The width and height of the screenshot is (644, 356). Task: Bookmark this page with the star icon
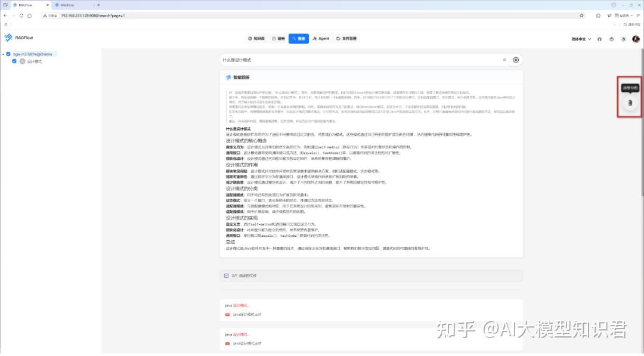581,16
